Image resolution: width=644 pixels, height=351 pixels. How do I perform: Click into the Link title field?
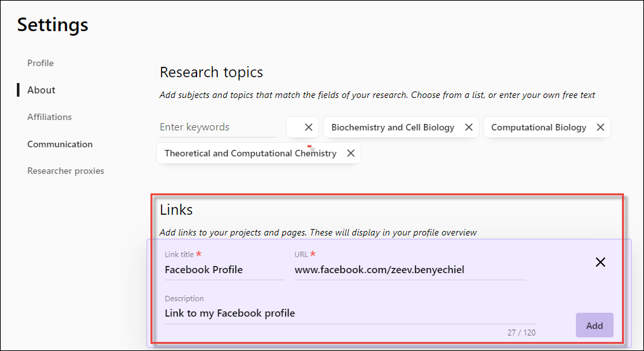pyautogui.click(x=223, y=269)
